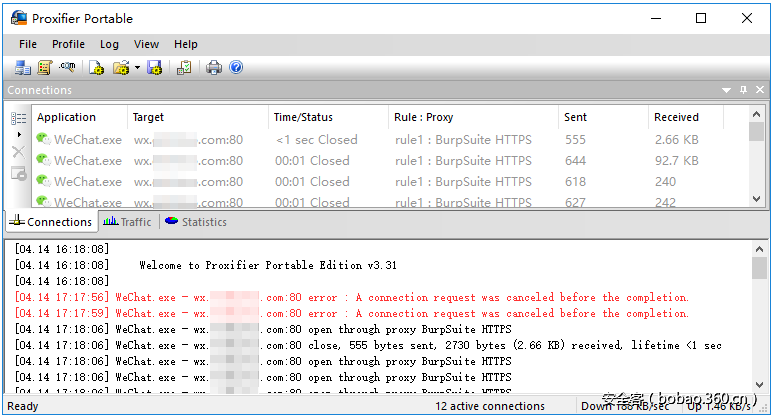This screenshot has width=772, height=417.
Task: Switch to the Connections tab
Action: (51, 222)
